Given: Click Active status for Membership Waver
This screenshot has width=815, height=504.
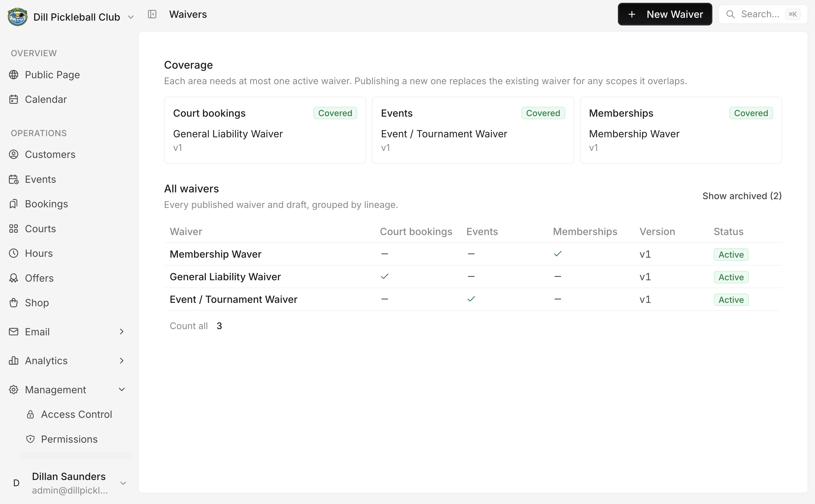Looking at the screenshot, I should (x=731, y=254).
